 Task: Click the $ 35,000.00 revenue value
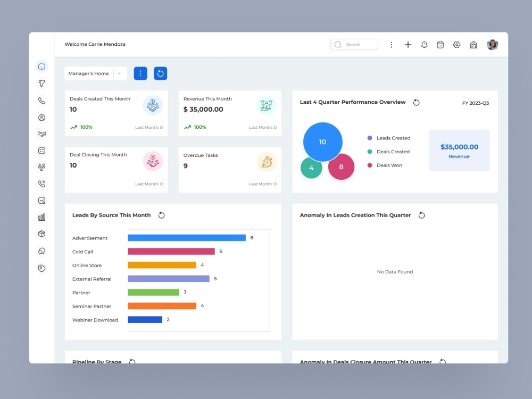(203, 110)
